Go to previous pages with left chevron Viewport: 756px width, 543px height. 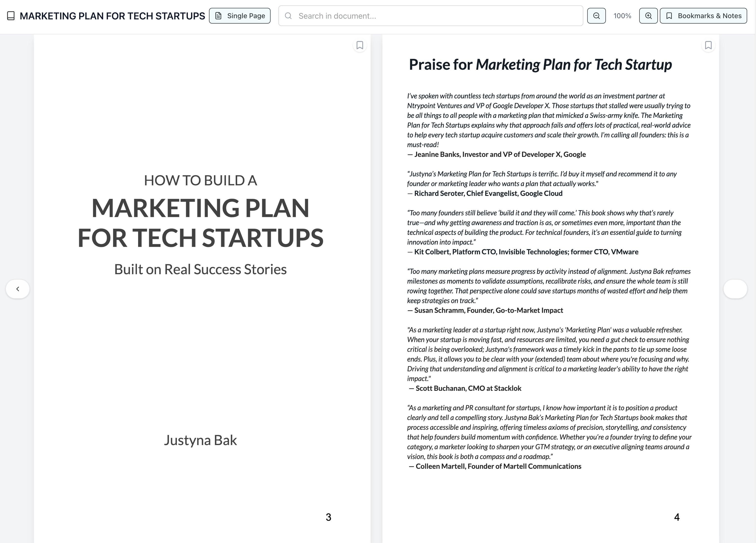pyautogui.click(x=18, y=289)
